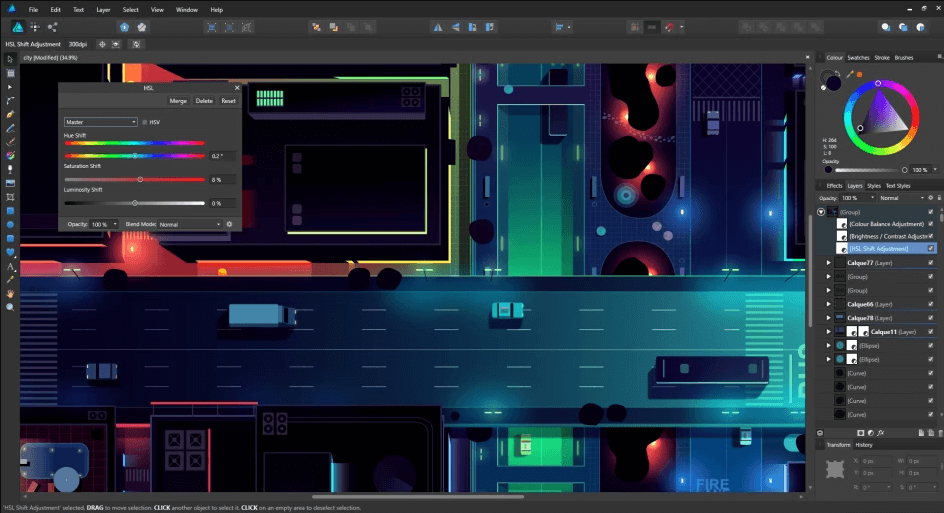This screenshot has height=513, width=944.
Task: Select the Pencil tool
Action: click(10, 128)
